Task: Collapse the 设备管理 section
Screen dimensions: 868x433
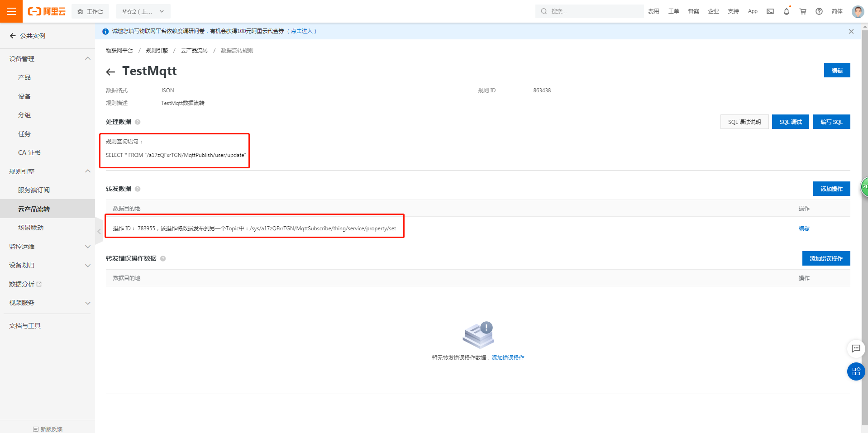Action: click(88, 59)
